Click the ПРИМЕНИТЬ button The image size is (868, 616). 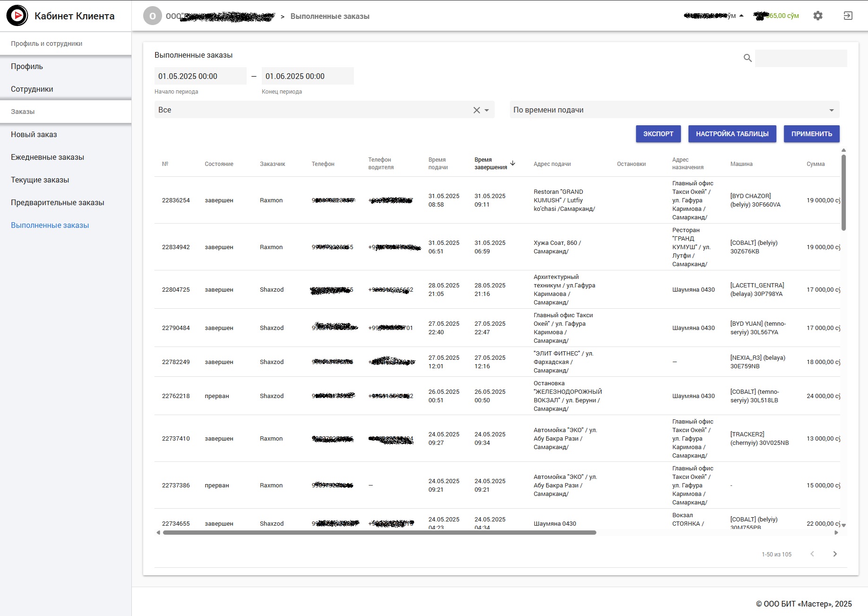(811, 134)
